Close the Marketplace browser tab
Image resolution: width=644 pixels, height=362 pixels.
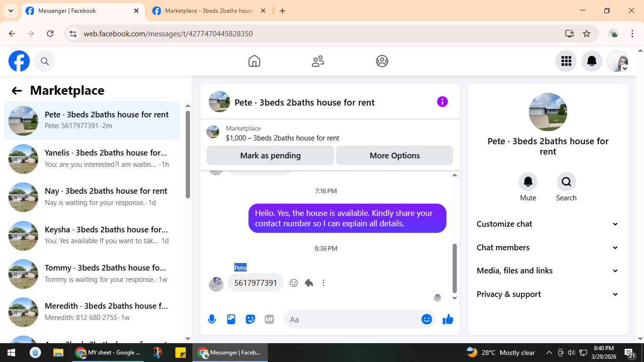tap(263, 11)
